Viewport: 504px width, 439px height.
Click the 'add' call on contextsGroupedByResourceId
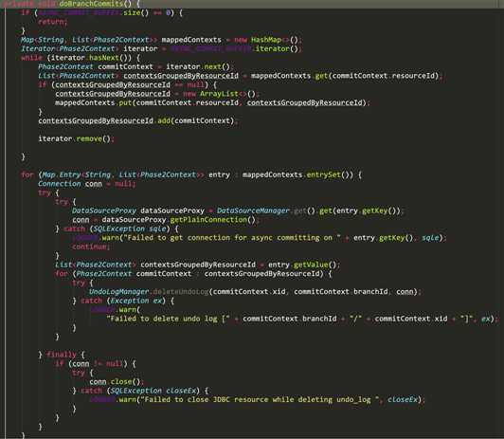point(164,121)
